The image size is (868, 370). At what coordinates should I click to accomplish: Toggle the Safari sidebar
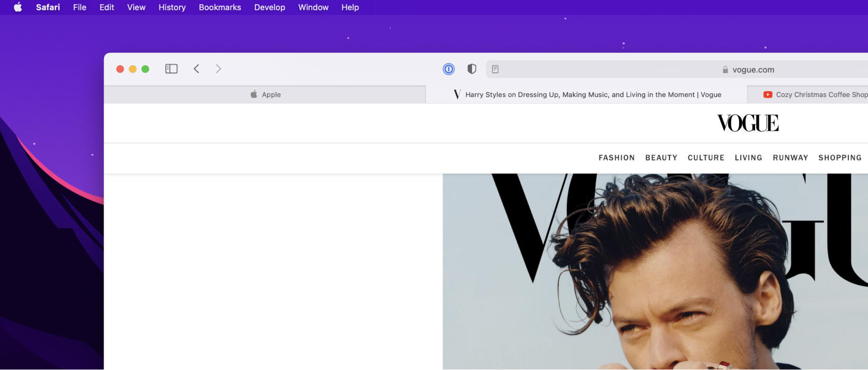pyautogui.click(x=171, y=69)
